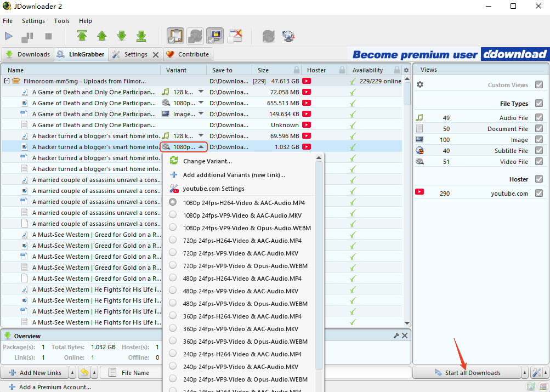Open the Settings menu in the menu bar
This screenshot has width=550, height=392.
[33, 21]
